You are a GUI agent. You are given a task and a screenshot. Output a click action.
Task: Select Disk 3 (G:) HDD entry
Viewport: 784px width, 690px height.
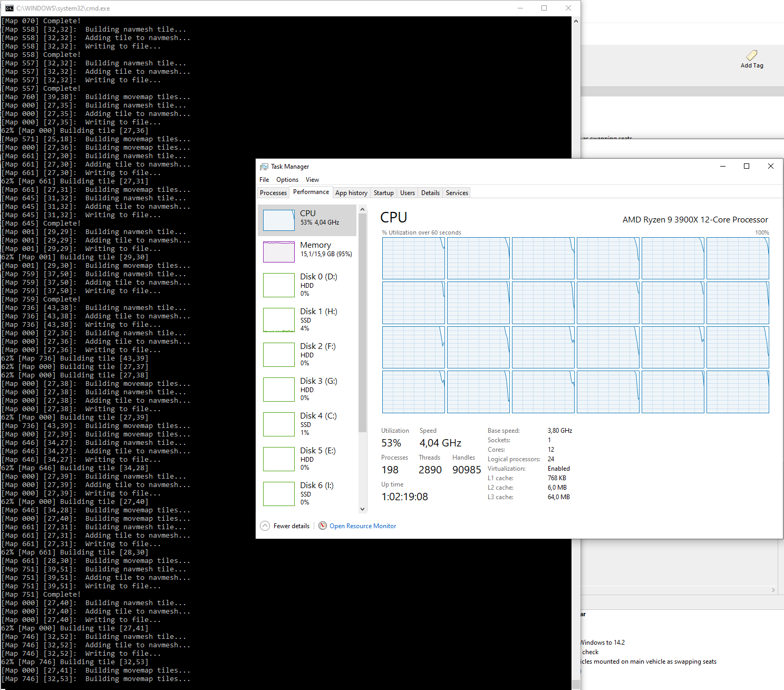(307, 389)
